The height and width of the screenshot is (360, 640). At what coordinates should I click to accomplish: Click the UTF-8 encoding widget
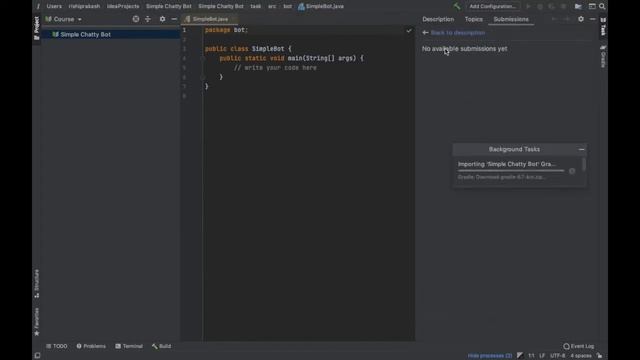click(558, 356)
